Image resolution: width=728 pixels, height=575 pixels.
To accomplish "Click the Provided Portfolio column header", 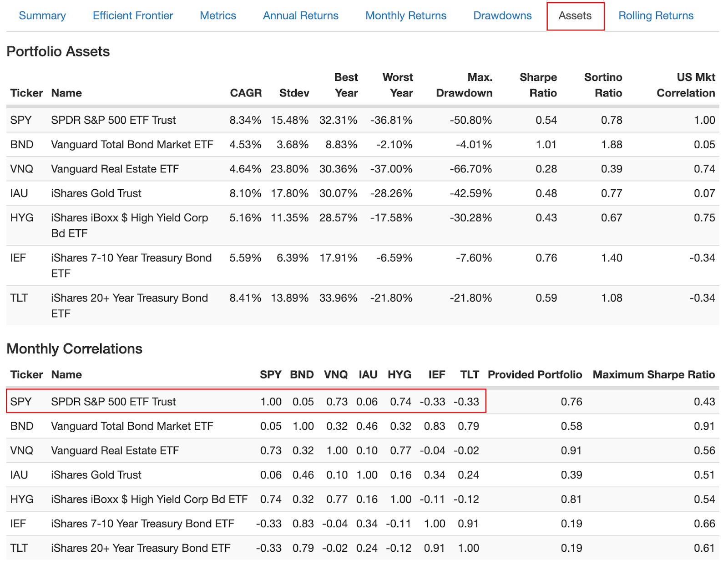I will [535, 374].
